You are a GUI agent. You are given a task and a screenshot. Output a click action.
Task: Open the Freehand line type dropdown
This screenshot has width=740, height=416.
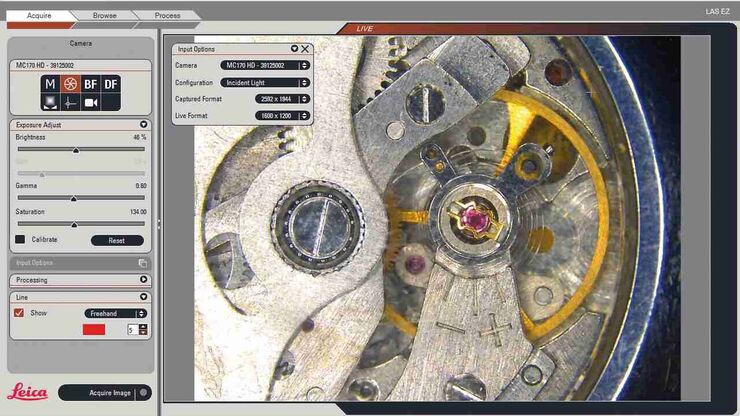(x=116, y=314)
